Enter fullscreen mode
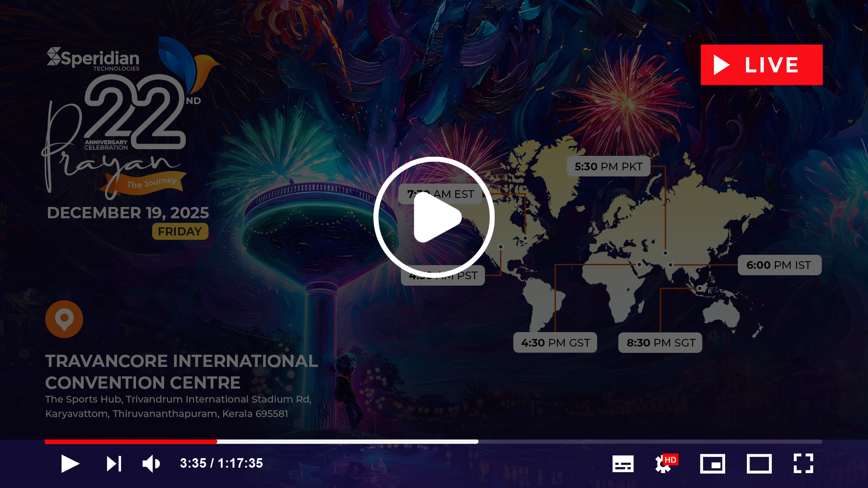This screenshot has width=868, height=488. pyautogui.click(x=803, y=464)
